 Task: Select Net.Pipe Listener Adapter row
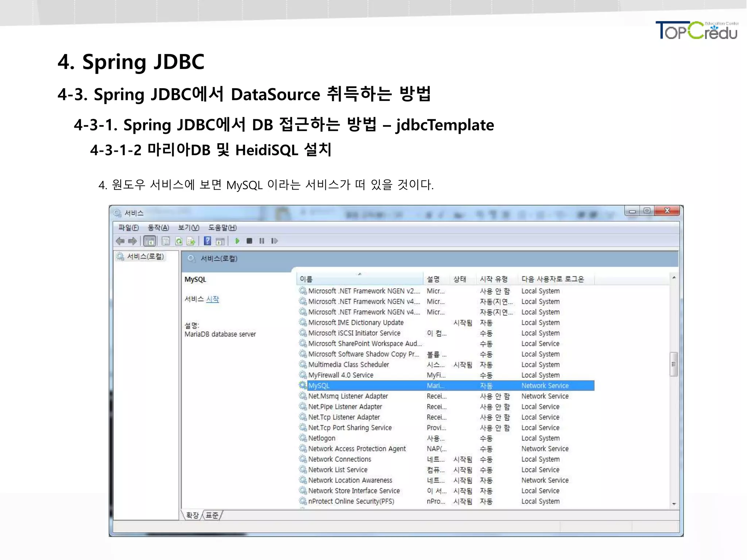pyautogui.click(x=446, y=407)
